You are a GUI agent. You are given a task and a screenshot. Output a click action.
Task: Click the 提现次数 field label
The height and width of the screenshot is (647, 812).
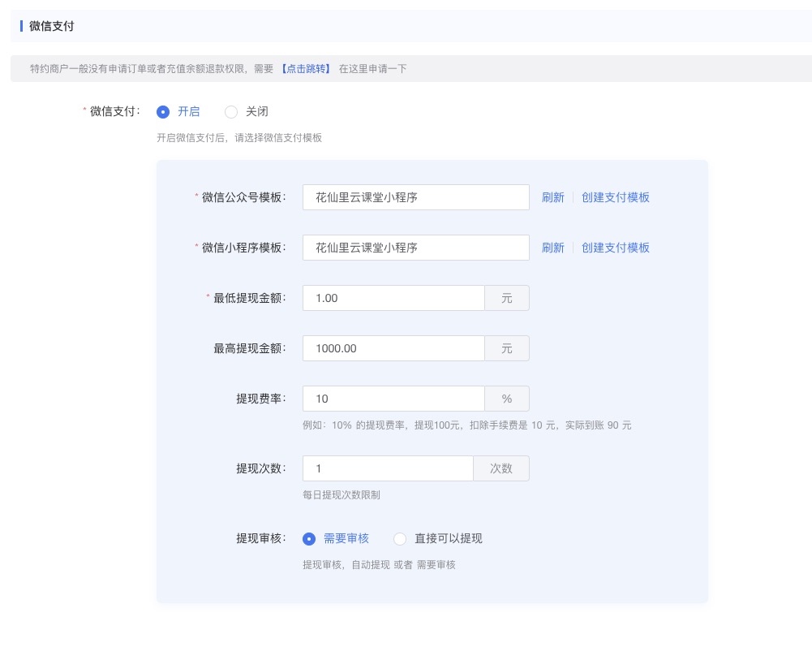(260, 468)
